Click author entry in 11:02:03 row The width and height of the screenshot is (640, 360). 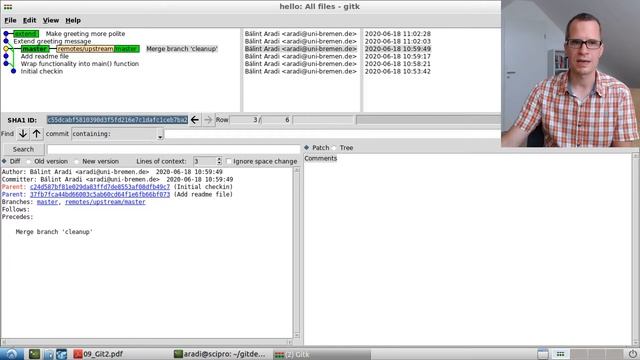pyautogui.click(x=300, y=41)
